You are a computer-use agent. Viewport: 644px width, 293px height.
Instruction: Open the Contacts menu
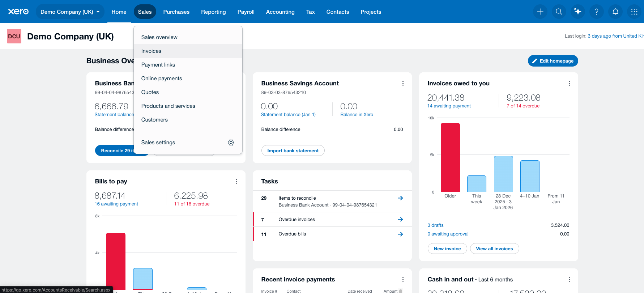pyautogui.click(x=338, y=12)
